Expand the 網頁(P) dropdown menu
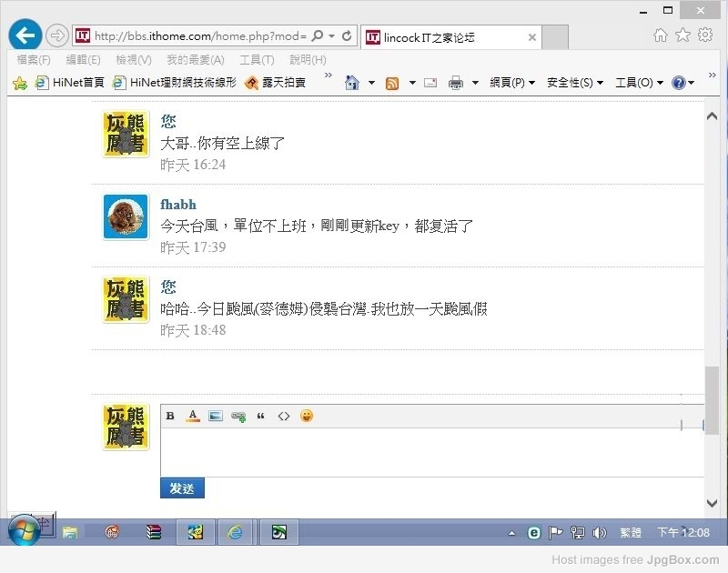Image resolution: width=728 pixels, height=573 pixels. coord(512,83)
